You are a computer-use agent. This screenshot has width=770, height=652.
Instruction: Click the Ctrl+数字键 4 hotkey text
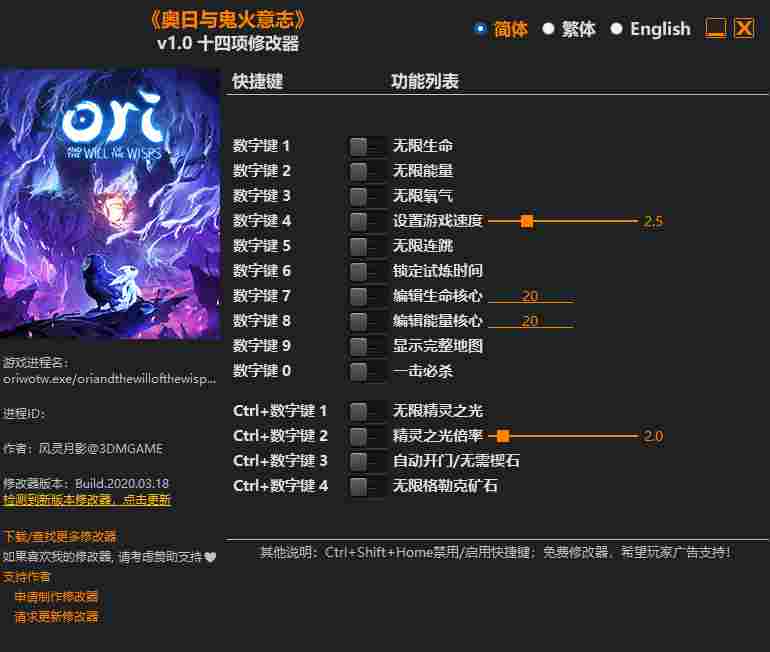click(x=280, y=486)
